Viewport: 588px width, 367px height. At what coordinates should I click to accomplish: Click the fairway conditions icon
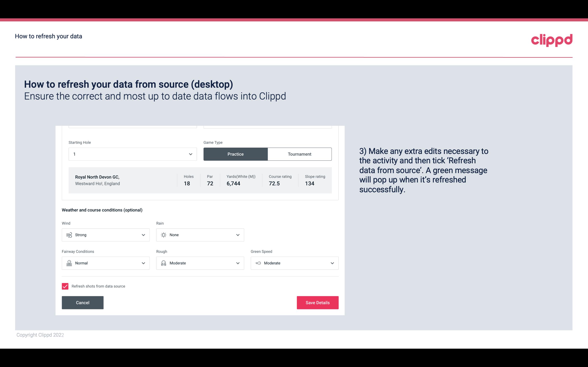click(69, 263)
